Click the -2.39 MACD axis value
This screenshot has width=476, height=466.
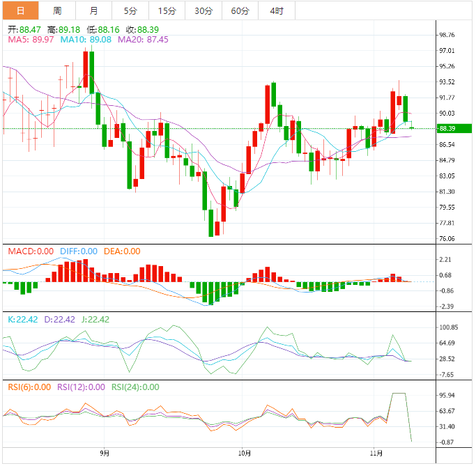click(446, 306)
